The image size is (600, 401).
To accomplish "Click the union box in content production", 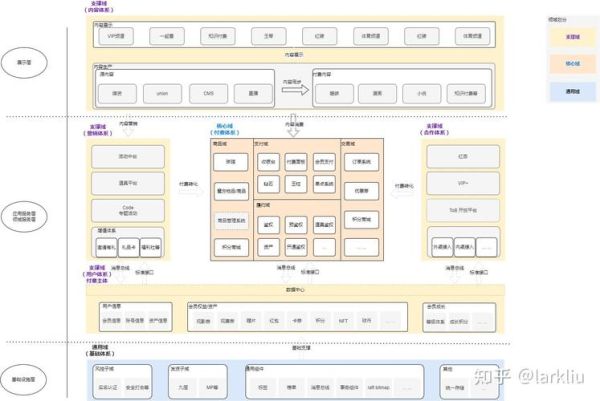I will [x=162, y=93].
